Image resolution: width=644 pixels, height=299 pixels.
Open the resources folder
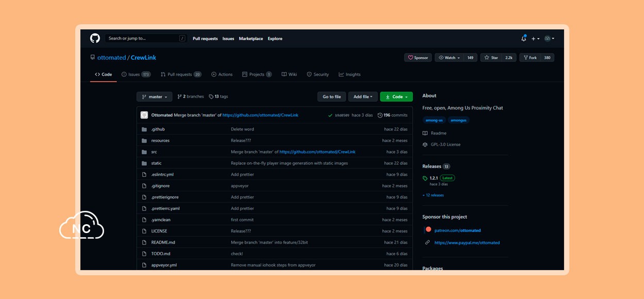click(x=160, y=140)
